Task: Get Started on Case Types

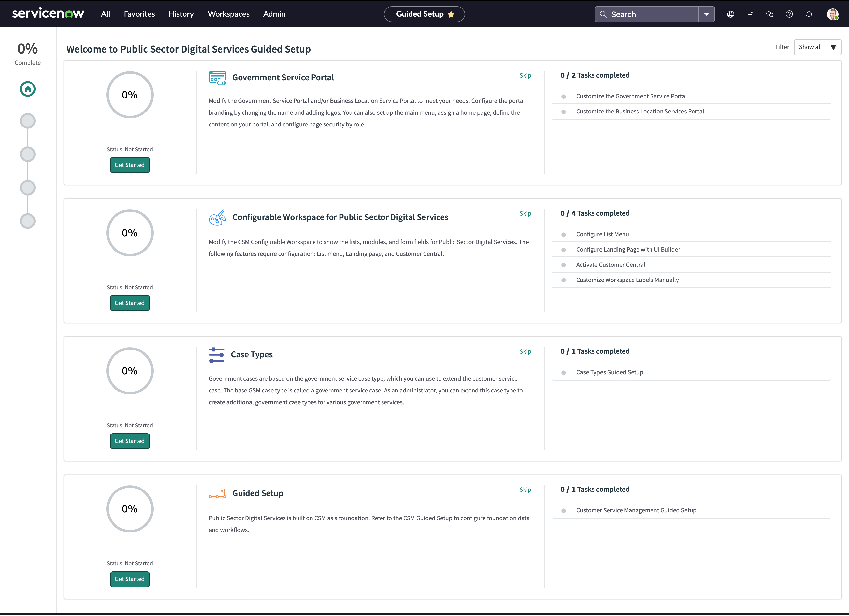Action: point(130,441)
